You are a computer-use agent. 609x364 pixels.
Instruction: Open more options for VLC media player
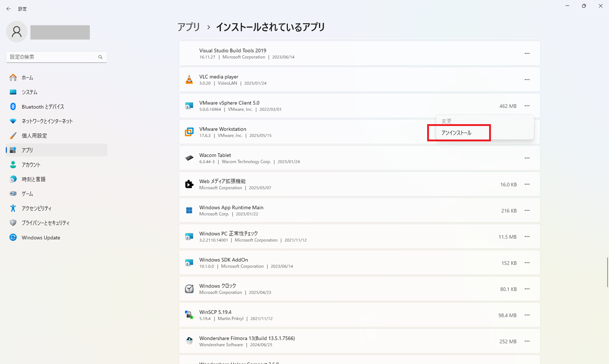point(527,79)
